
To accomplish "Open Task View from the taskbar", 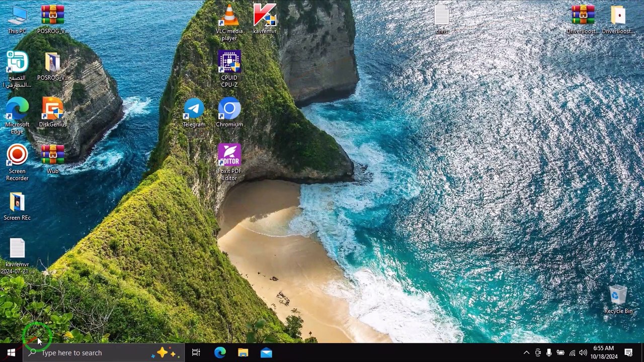I will [196, 353].
